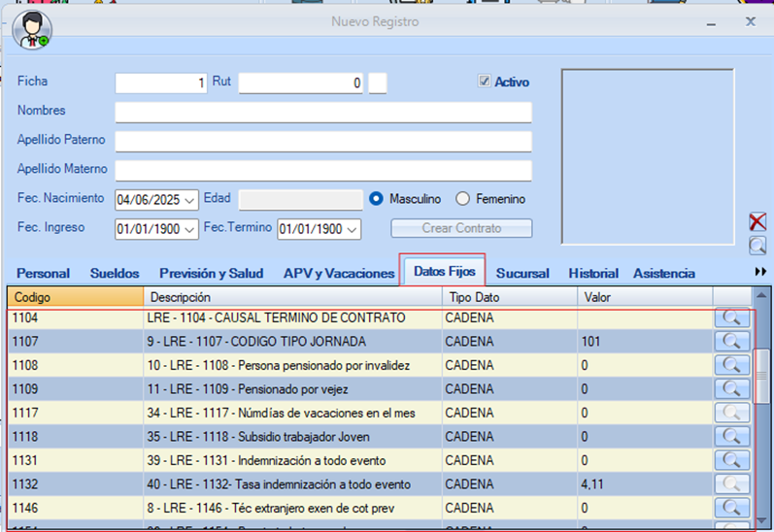This screenshot has height=532, width=774.
Task: Select Masculino radio button
Action: (x=377, y=199)
